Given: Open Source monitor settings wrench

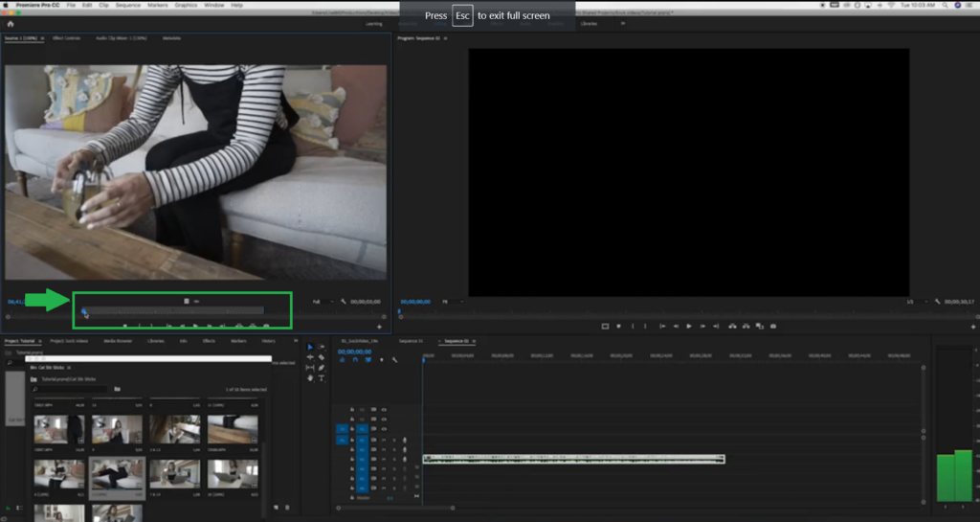Looking at the screenshot, I should click(344, 302).
